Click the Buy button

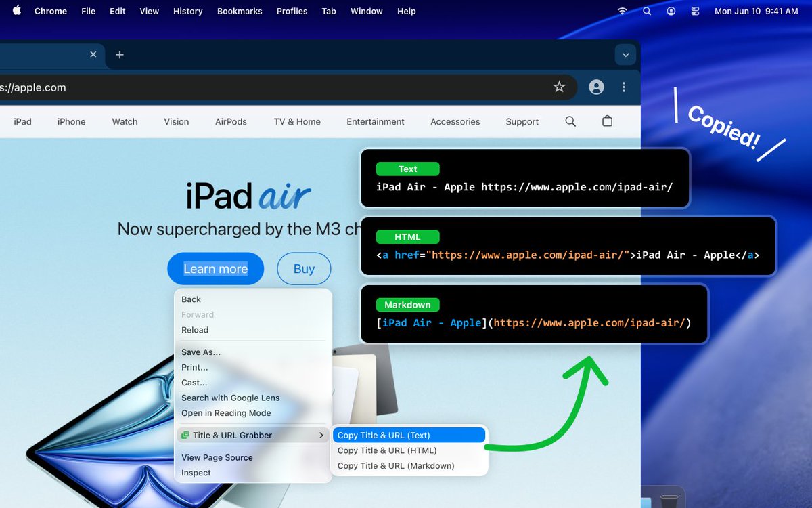coord(304,269)
